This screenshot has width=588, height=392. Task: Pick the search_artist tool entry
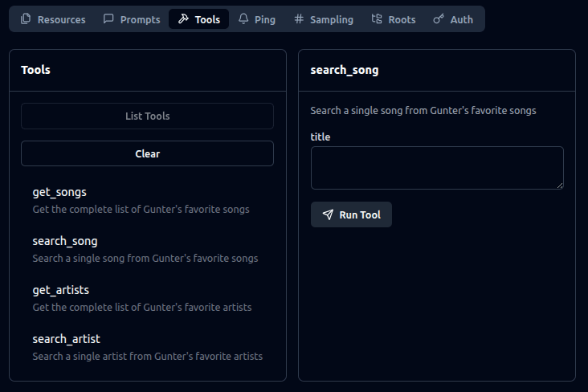tap(66, 339)
